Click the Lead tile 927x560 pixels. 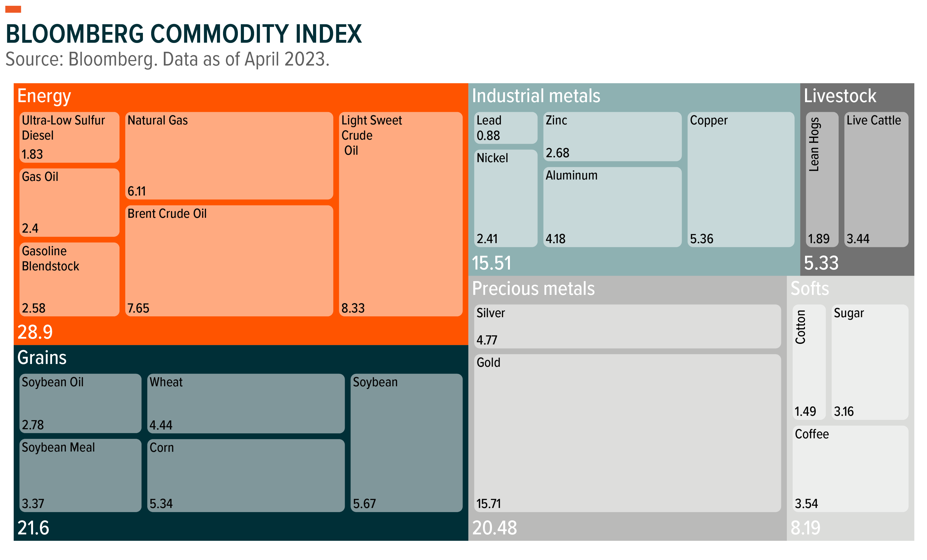(506, 128)
